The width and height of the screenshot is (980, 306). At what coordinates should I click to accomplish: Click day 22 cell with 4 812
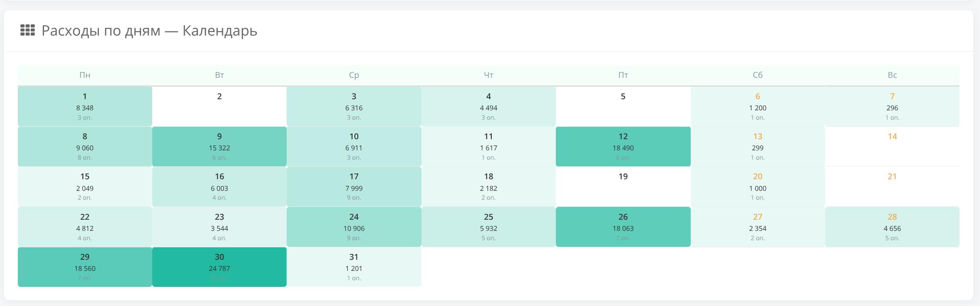tap(85, 227)
